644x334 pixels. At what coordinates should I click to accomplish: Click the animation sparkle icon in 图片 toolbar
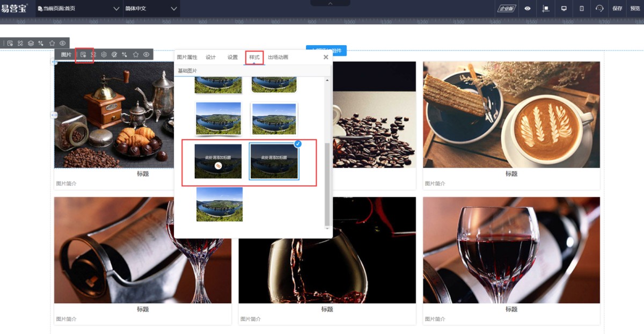click(x=125, y=55)
